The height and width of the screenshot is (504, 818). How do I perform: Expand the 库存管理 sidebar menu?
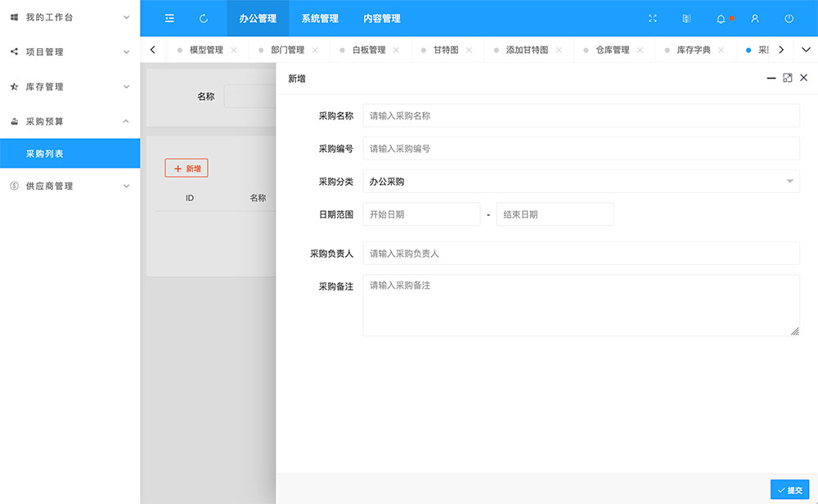(70, 87)
